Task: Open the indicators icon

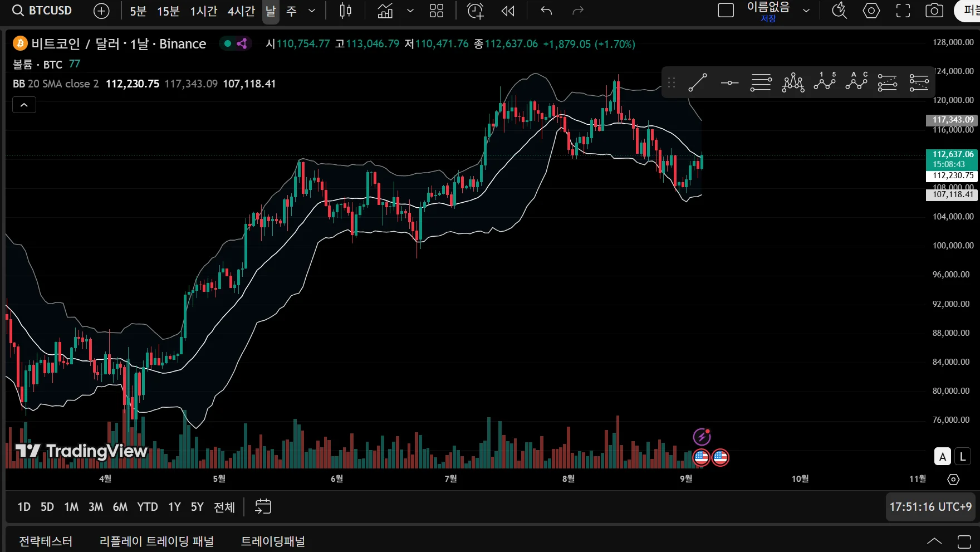Action: [x=385, y=11]
